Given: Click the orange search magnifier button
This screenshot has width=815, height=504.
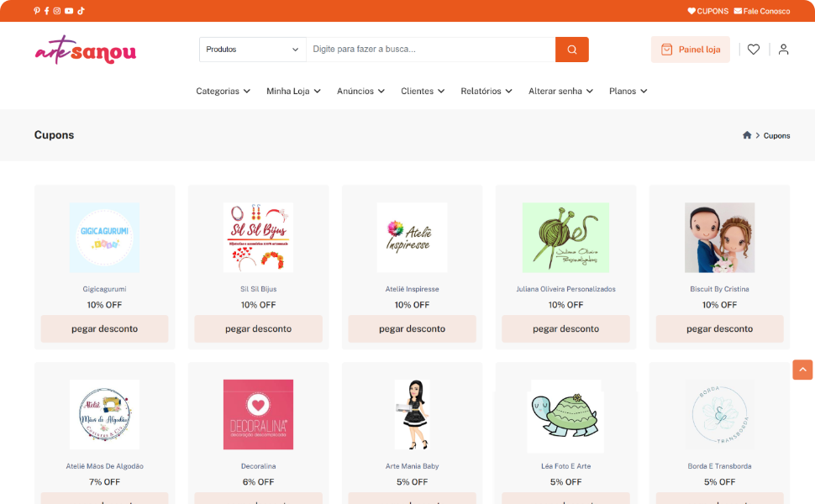Looking at the screenshot, I should click(571, 50).
